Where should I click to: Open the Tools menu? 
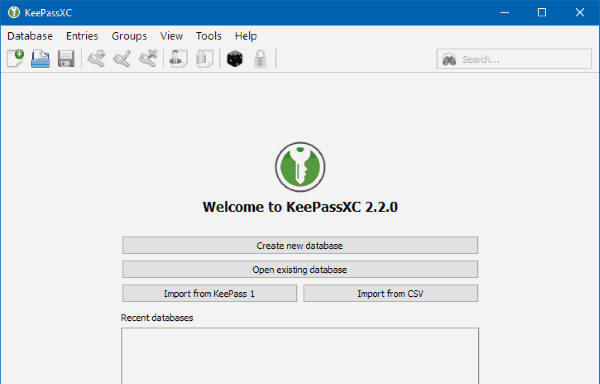pyautogui.click(x=209, y=36)
